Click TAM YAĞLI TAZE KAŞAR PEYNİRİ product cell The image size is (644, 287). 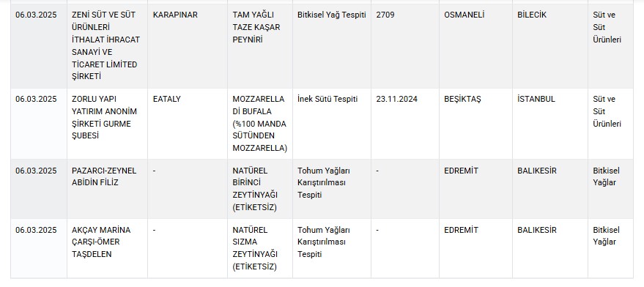coord(260,46)
